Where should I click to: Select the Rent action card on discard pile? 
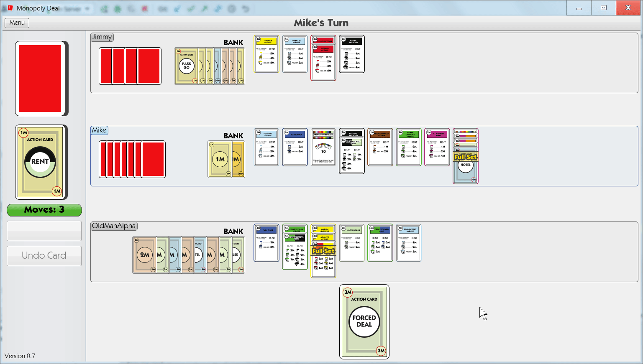pos(41,162)
